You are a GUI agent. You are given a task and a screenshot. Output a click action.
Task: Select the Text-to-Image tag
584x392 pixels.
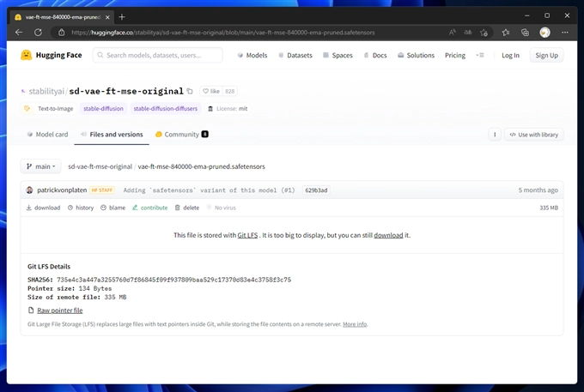(49, 109)
